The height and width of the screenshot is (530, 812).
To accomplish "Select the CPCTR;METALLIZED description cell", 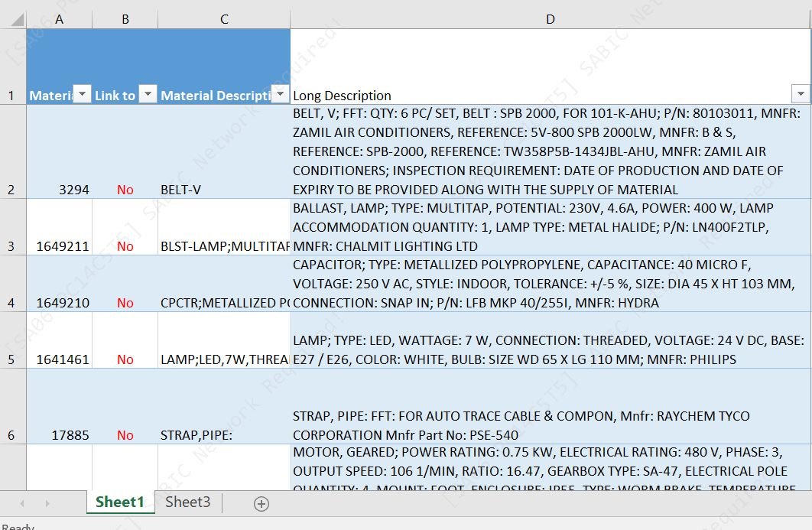I will click(x=224, y=284).
